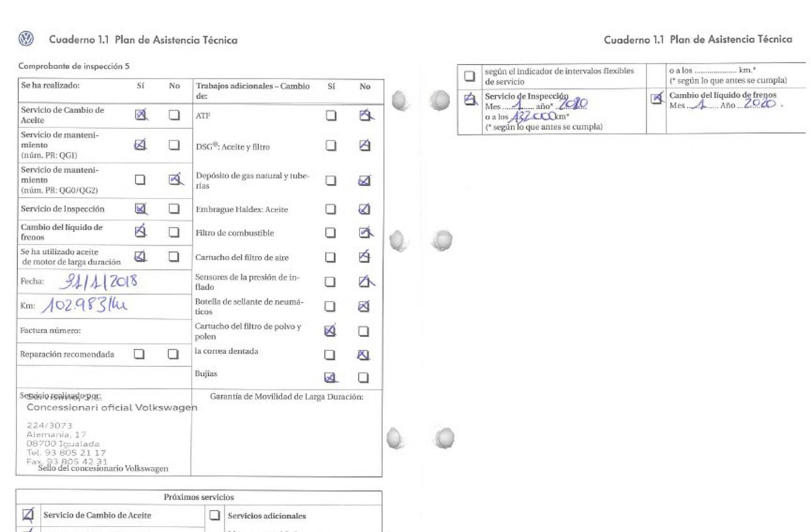Check Sí for Servicio de mantenimiento PR: QGI
811x532 pixels.
point(140,145)
